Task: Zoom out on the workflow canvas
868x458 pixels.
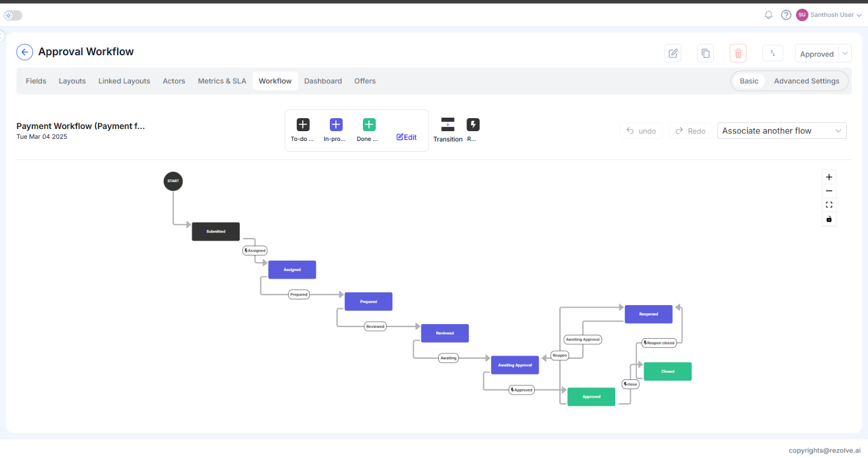Action: 829,191
